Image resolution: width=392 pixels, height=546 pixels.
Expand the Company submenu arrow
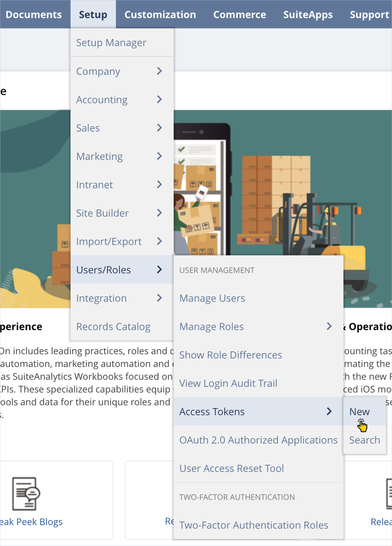[x=159, y=71]
